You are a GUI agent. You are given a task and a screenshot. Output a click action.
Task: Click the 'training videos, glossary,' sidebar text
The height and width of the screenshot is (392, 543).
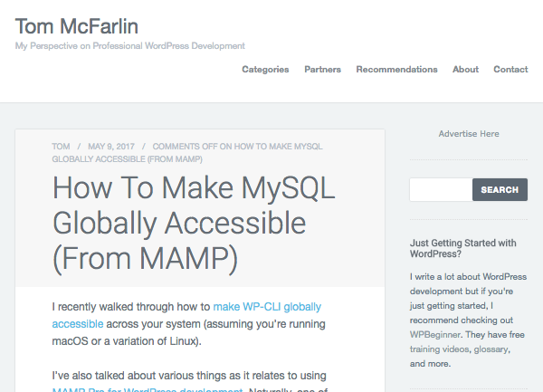(460, 349)
